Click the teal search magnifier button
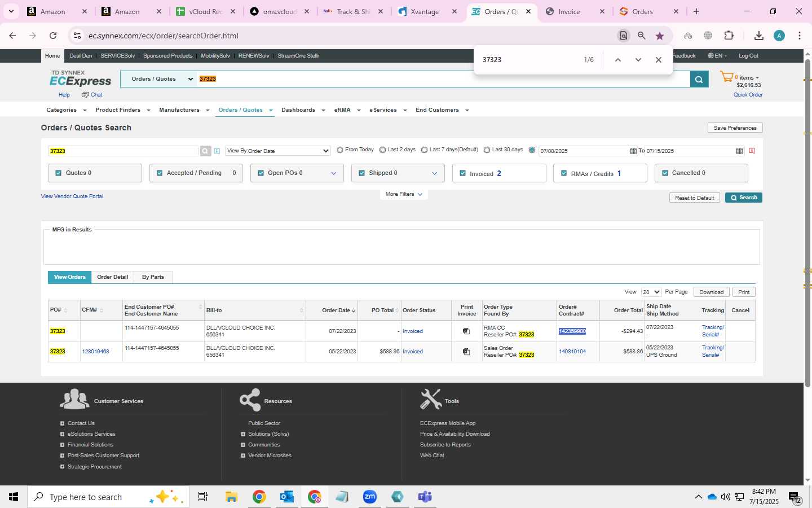The width and height of the screenshot is (812, 508). click(x=699, y=79)
